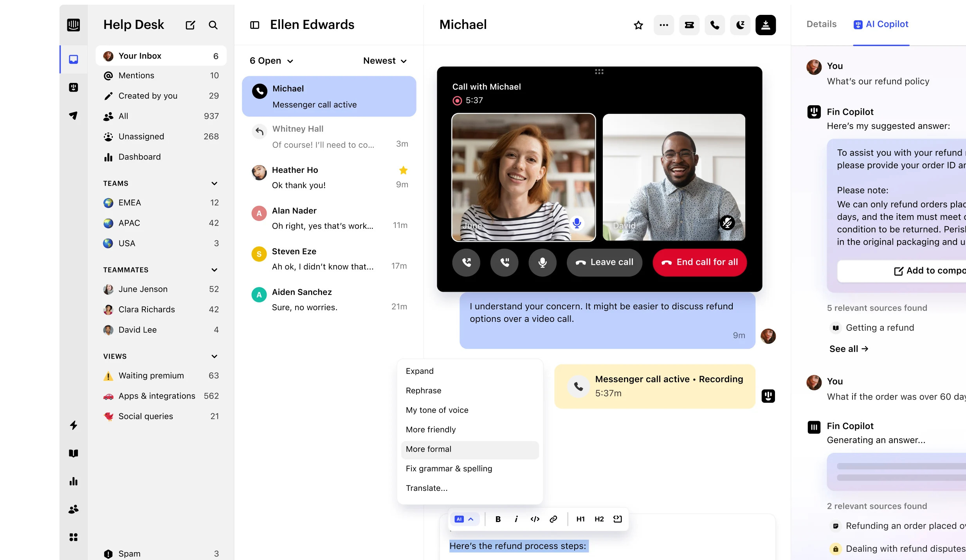966x560 pixels.
Task: Open the compose new conversation icon
Action: click(191, 25)
